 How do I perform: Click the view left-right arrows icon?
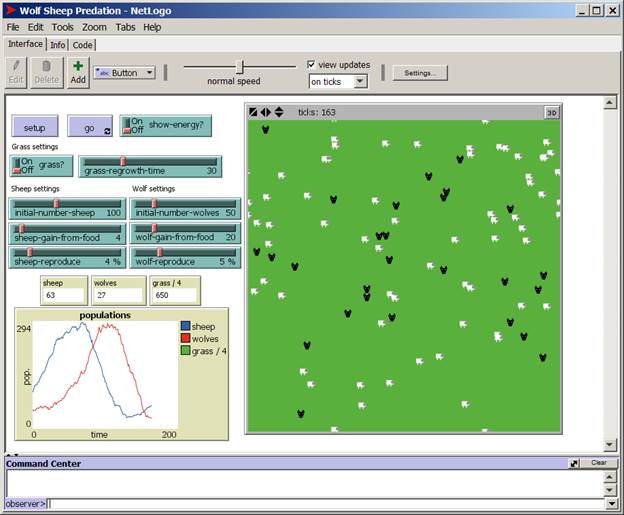click(x=266, y=112)
